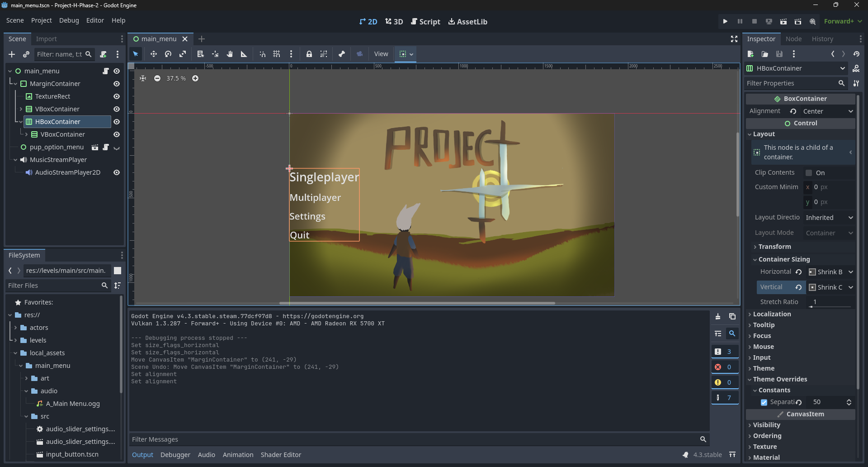This screenshot has width=868, height=467.
Task: Uncheck the Separation override checkbox
Action: (764, 402)
